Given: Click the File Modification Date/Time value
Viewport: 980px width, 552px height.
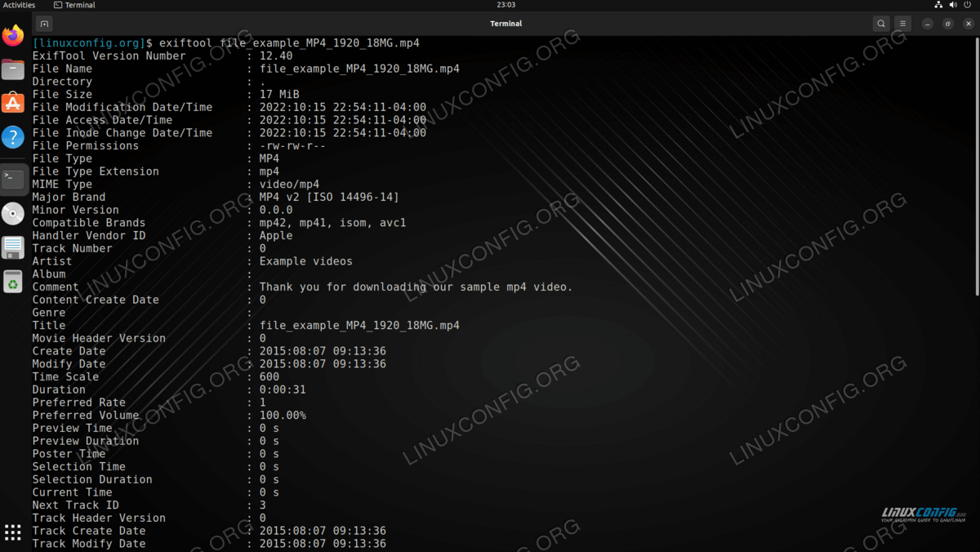Looking at the screenshot, I should pyautogui.click(x=343, y=108).
